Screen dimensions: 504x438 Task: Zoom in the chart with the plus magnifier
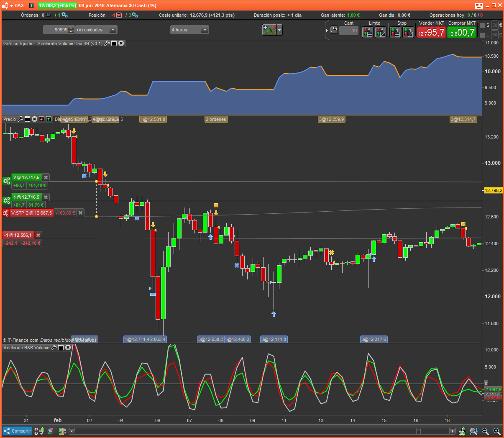497,431
